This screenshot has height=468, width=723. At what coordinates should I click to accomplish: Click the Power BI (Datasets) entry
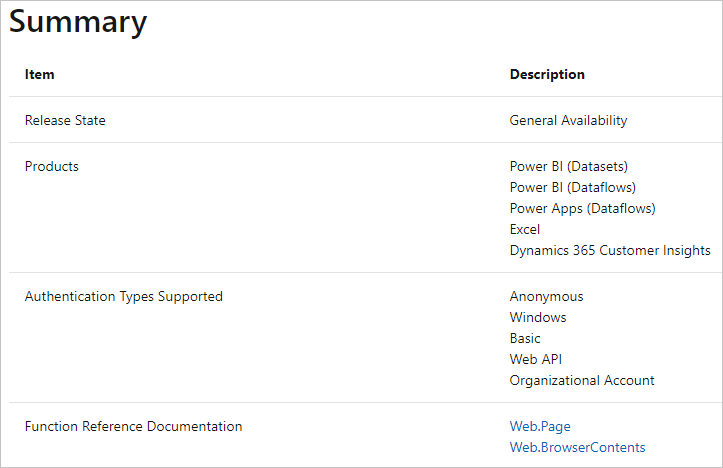pyautogui.click(x=569, y=166)
